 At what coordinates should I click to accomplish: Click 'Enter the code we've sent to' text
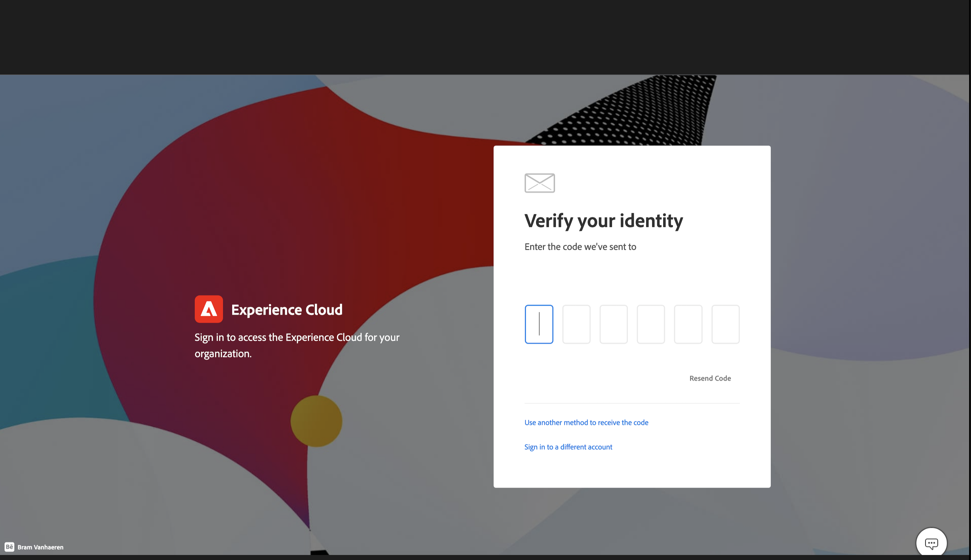[x=580, y=247]
